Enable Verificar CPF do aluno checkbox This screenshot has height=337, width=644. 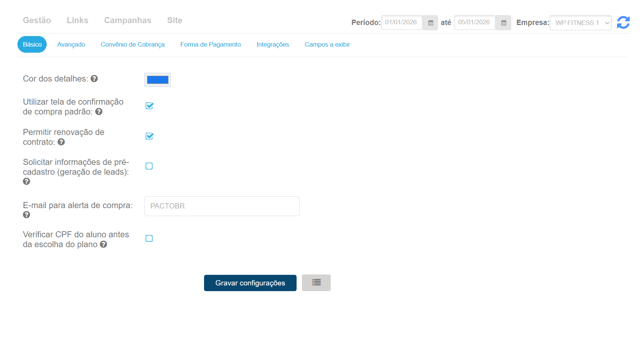click(149, 238)
